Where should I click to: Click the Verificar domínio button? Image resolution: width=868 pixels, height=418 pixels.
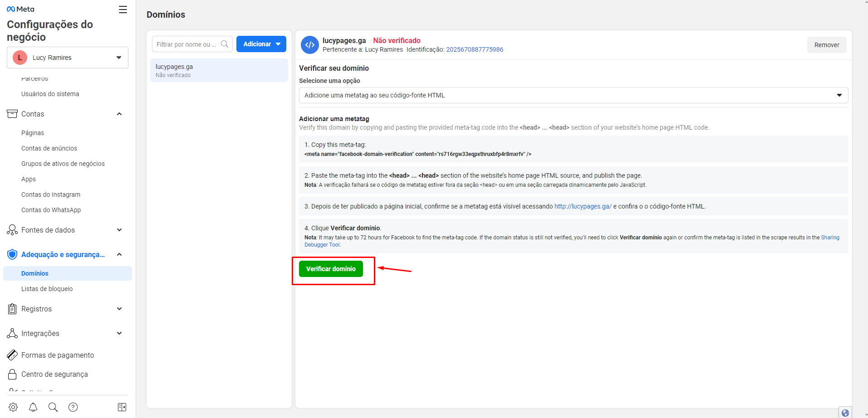pos(331,269)
